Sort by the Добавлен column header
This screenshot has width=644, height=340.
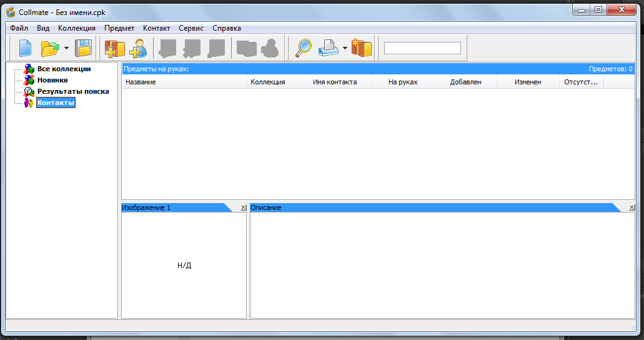point(465,82)
